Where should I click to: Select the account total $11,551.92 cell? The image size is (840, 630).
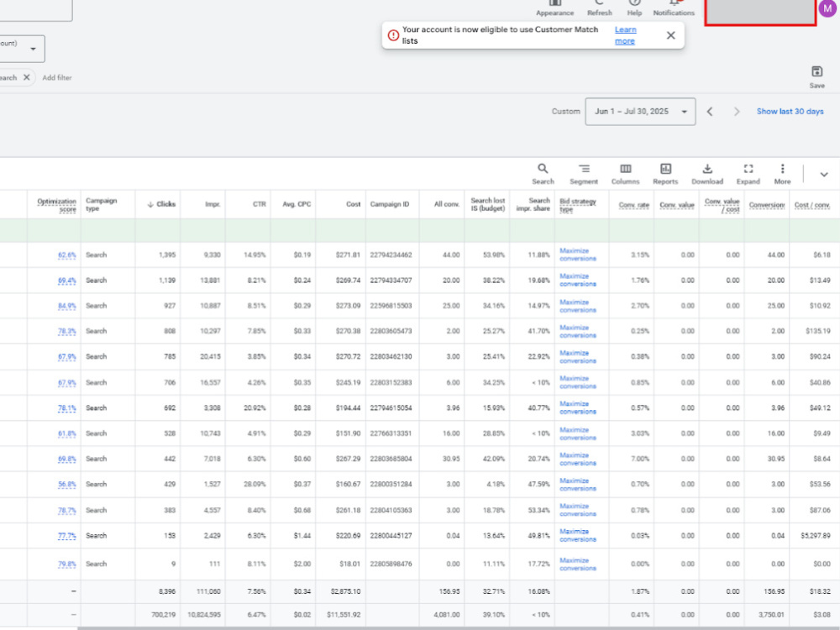point(344,615)
